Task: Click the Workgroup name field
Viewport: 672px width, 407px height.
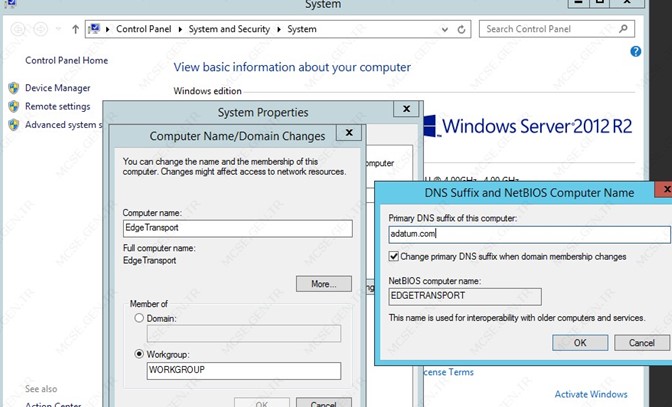Action: pyautogui.click(x=244, y=371)
